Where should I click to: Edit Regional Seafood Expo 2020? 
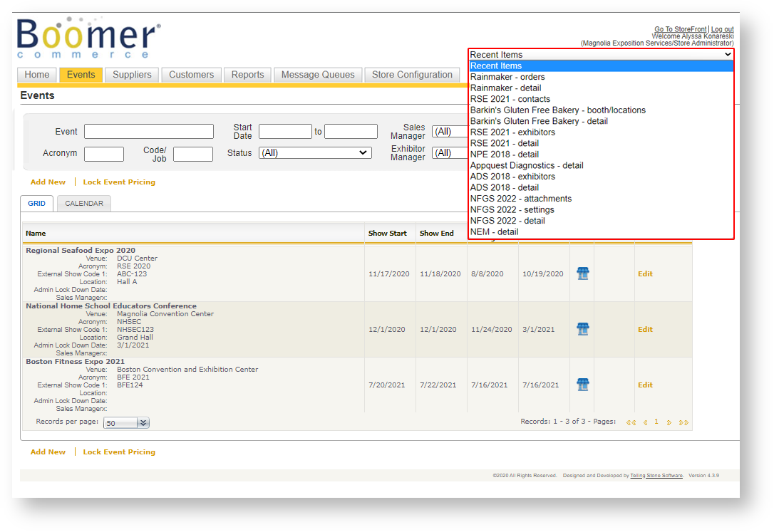pyautogui.click(x=645, y=273)
